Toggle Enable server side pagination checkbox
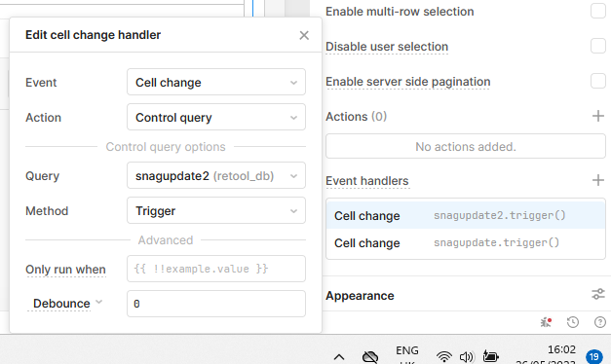 pyautogui.click(x=598, y=81)
